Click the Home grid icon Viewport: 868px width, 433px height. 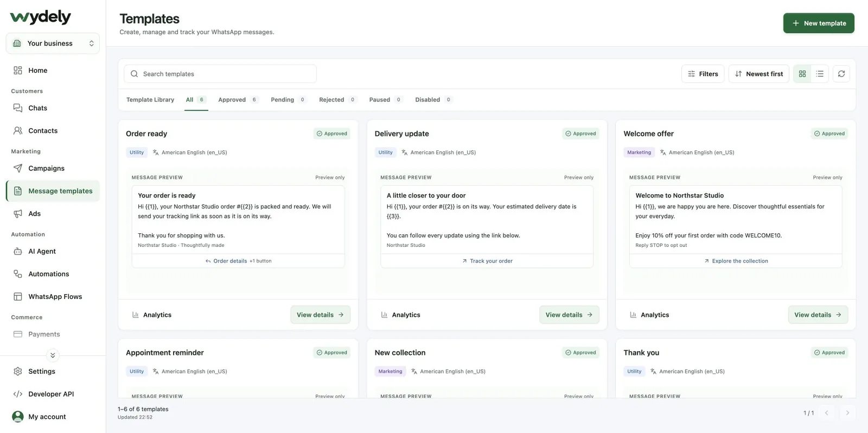(x=18, y=71)
